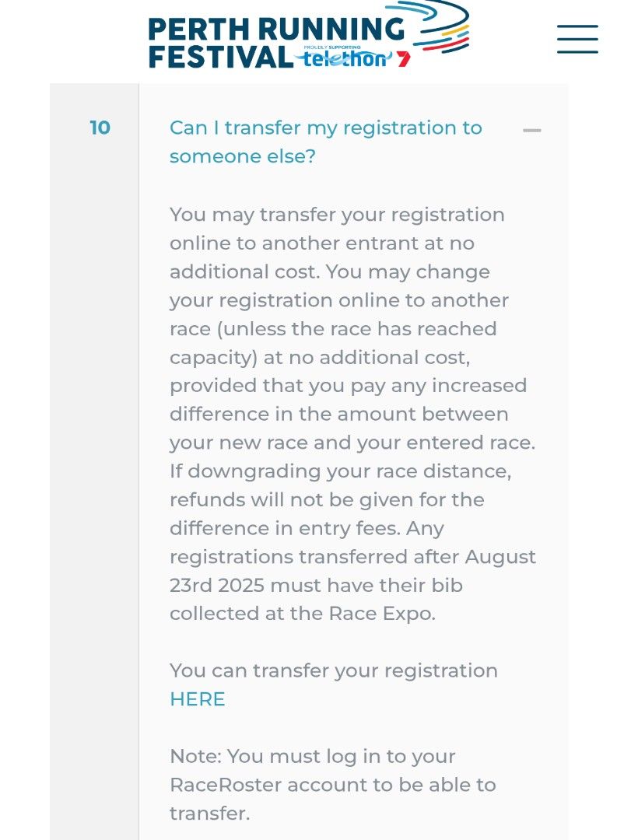Toggle the 'Can I transfer my registration' question
The width and height of the screenshot is (617, 840).
325,128
